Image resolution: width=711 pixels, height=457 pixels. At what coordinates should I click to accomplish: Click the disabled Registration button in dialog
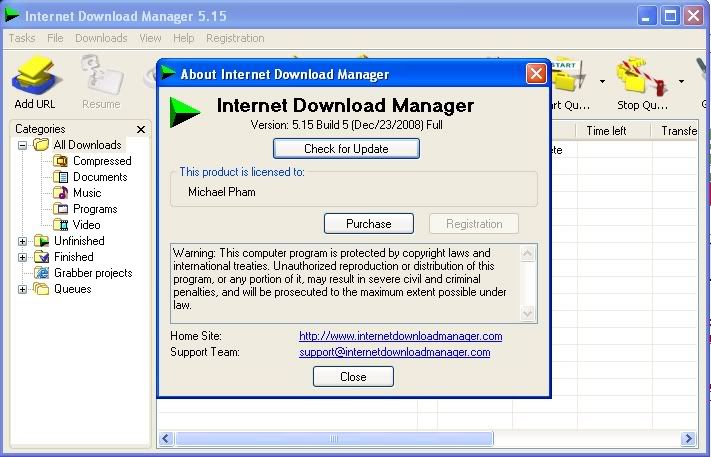coord(474,224)
